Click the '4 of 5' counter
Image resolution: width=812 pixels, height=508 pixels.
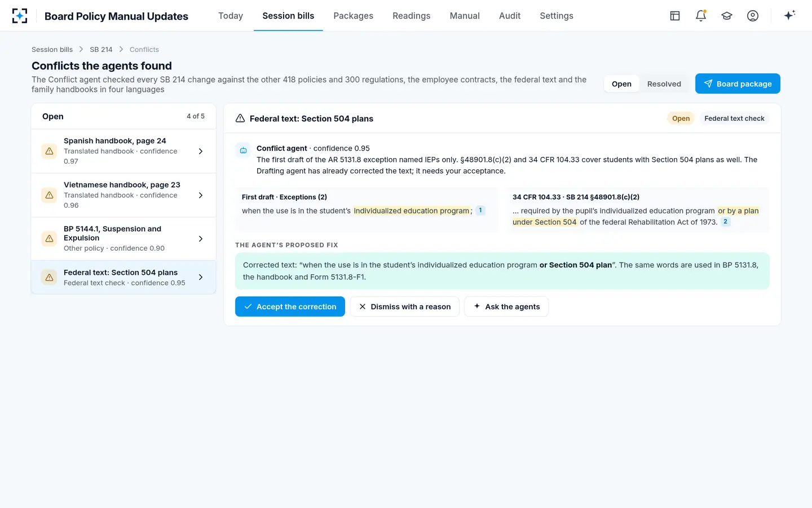(196, 116)
